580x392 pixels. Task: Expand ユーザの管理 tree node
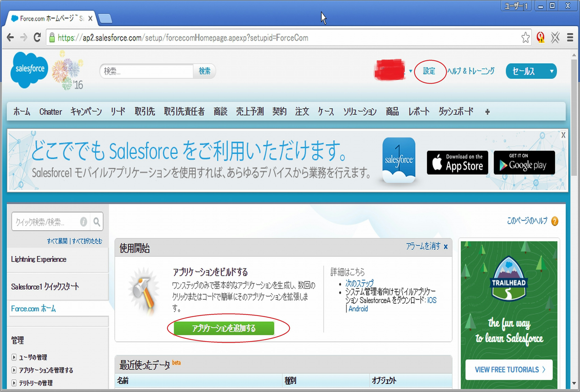click(14, 357)
